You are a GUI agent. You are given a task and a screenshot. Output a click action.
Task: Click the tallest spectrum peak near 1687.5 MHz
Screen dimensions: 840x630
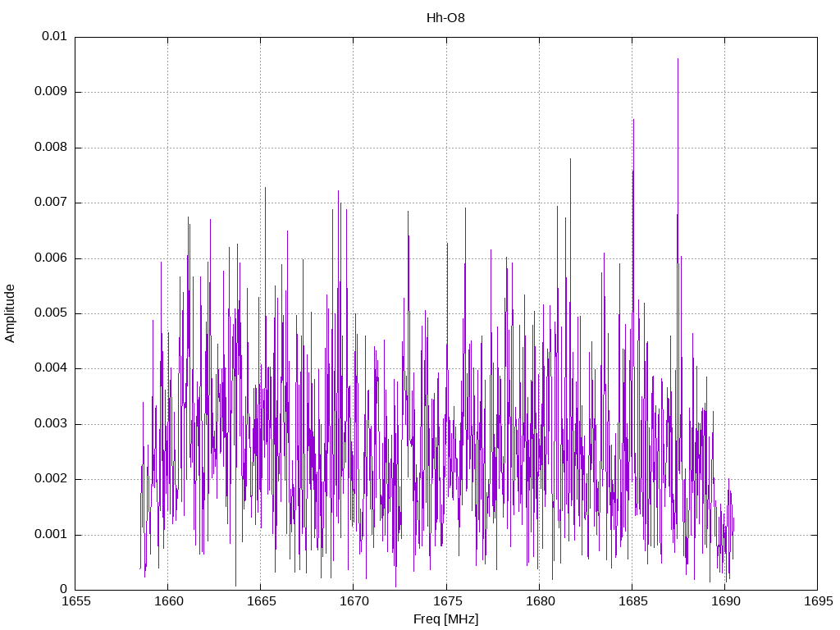(678, 59)
